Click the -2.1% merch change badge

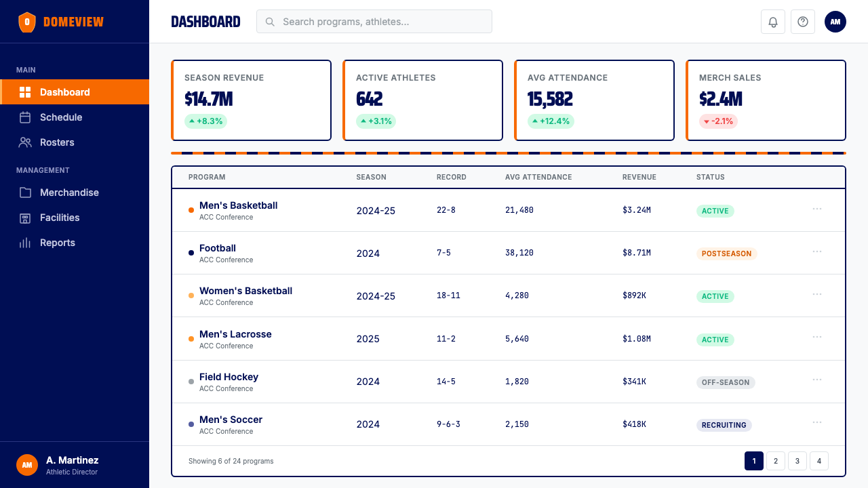(x=718, y=121)
